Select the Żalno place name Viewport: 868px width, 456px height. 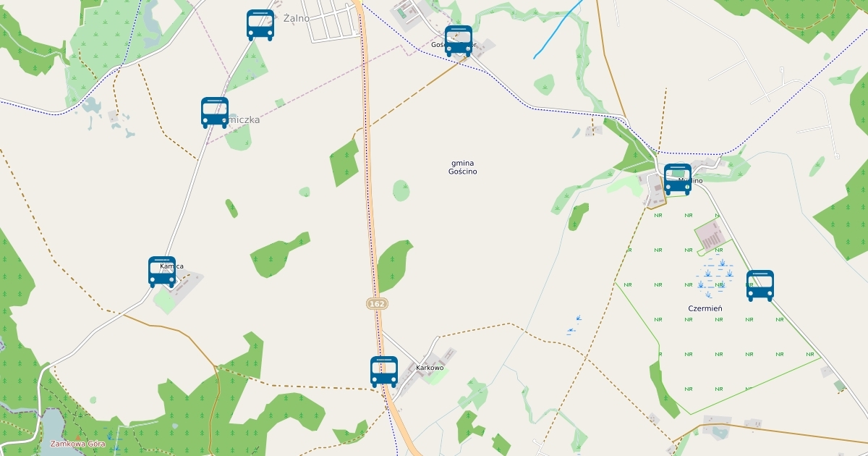[x=297, y=18]
